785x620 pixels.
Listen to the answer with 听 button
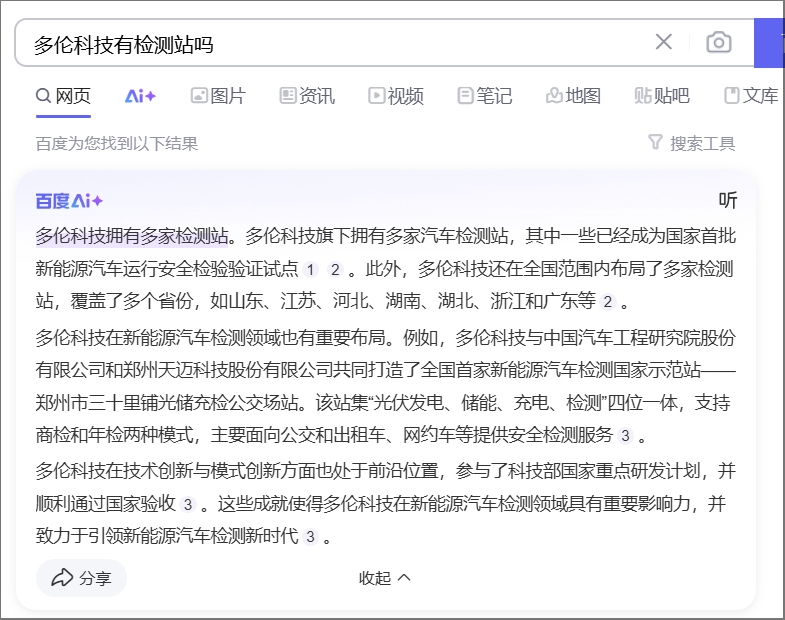[x=728, y=200]
